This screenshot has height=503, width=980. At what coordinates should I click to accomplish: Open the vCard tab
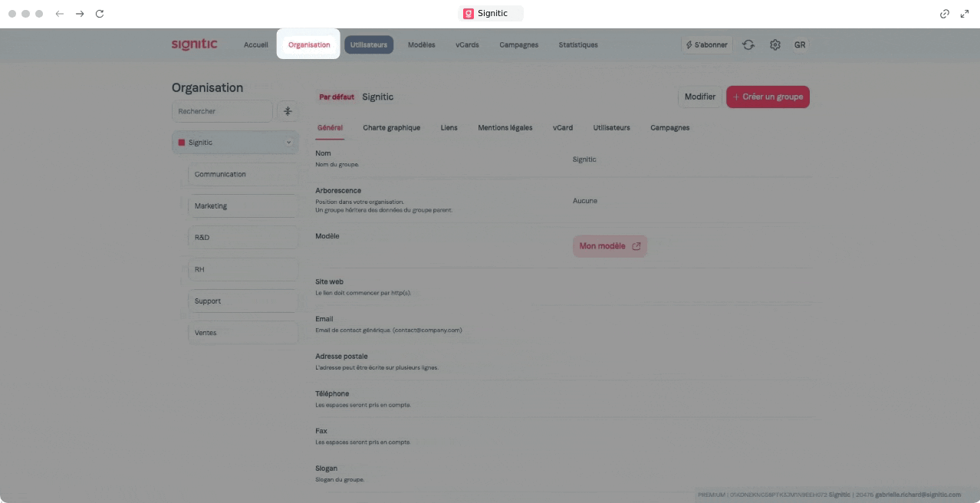563,128
